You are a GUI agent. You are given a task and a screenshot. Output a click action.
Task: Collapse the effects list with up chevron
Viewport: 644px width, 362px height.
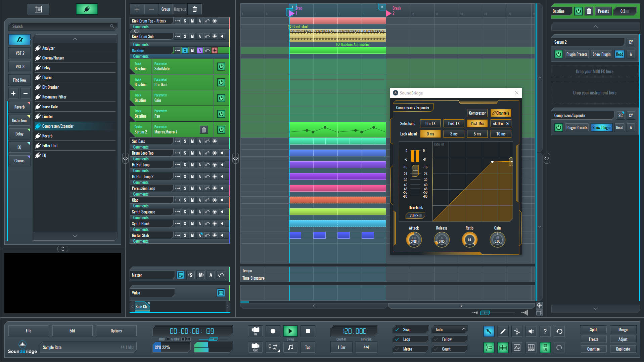point(75,39)
